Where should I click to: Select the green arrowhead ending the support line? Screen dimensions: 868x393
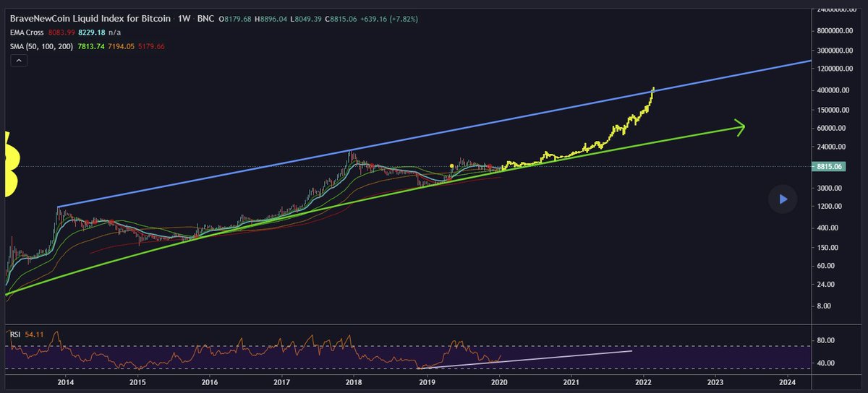pos(739,127)
